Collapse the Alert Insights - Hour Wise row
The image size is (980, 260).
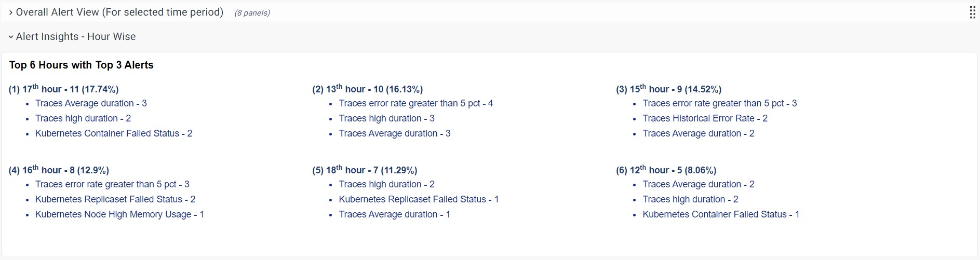click(x=11, y=37)
